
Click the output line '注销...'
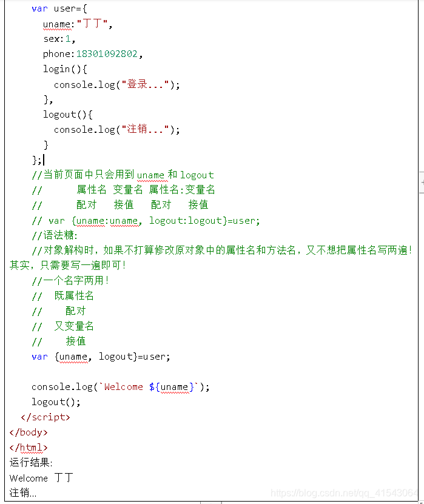23,492
